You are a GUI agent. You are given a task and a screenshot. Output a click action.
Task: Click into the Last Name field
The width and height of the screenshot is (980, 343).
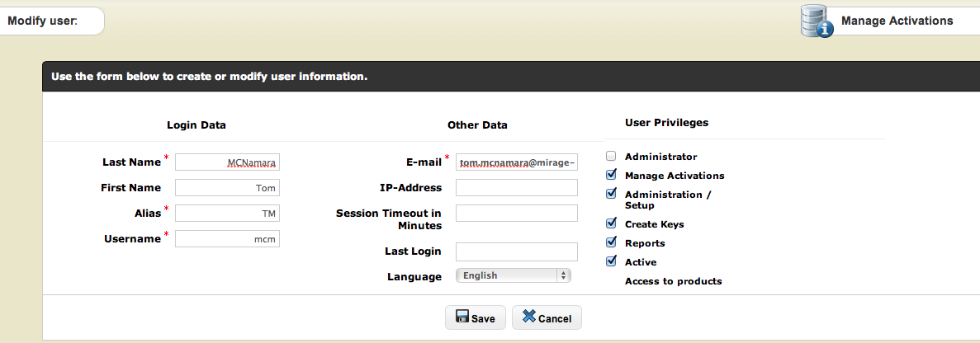click(227, 162)
